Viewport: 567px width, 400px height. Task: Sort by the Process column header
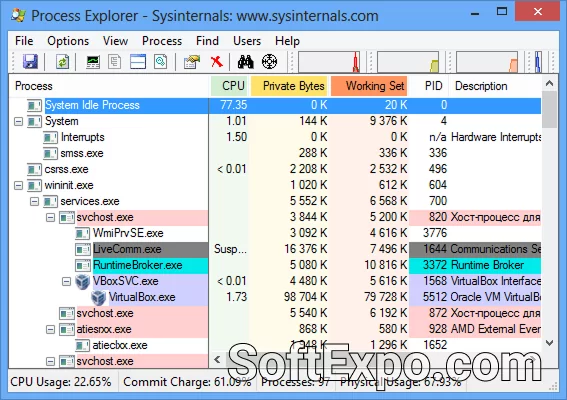109,86
